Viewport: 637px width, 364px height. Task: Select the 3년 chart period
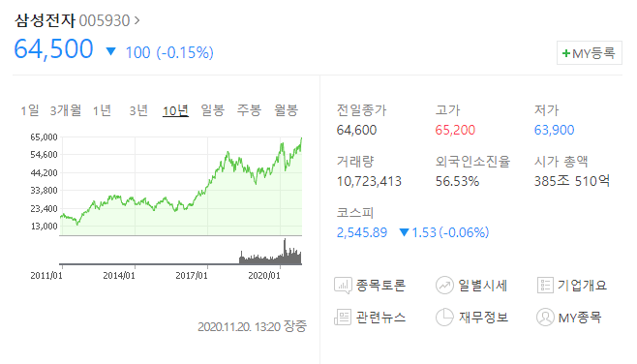[138, 110]
